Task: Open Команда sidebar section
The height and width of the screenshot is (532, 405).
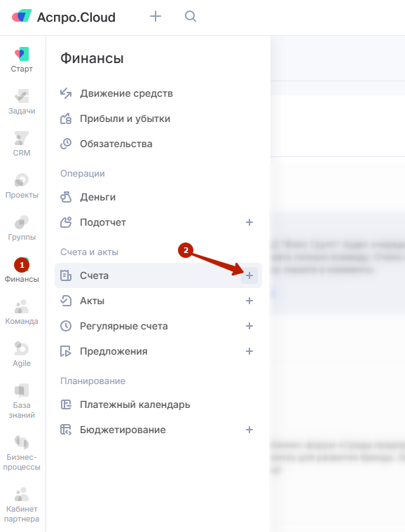Action: (x=22, y=312)
